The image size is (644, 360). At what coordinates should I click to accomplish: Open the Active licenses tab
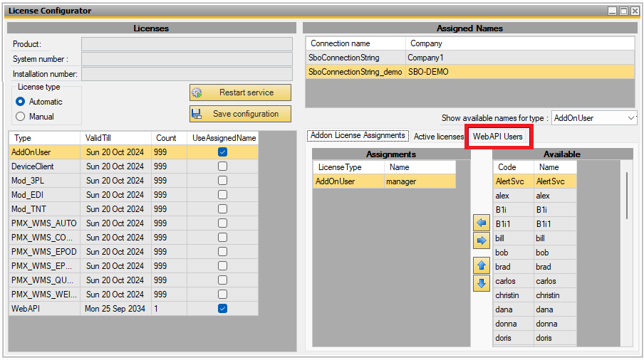pos(438,137)
